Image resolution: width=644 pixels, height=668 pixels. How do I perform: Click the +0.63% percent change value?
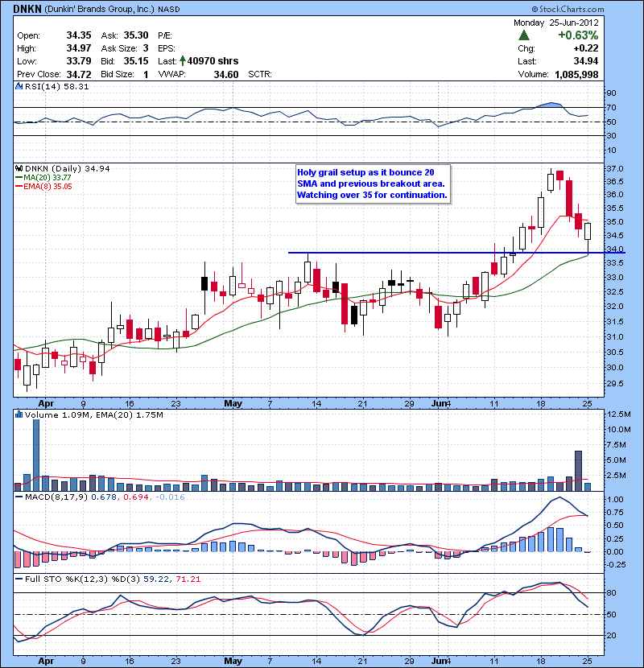578,35
